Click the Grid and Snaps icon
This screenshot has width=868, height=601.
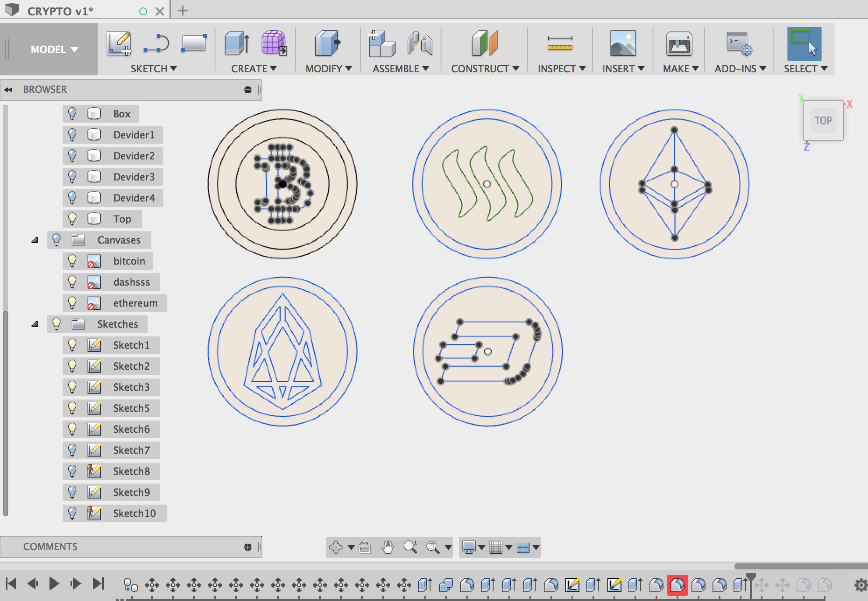(496, 547)
